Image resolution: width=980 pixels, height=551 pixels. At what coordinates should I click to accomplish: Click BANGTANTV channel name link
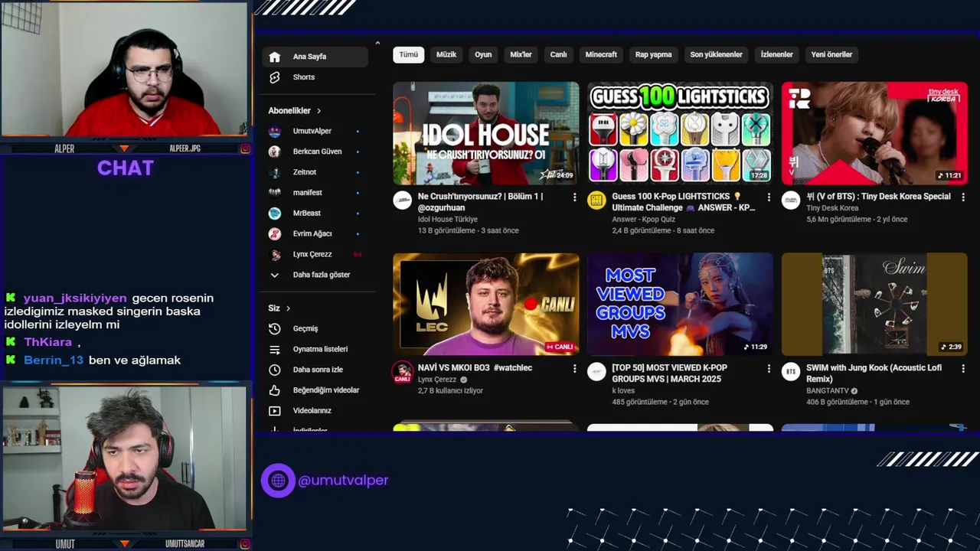click(x=828, y=391)
